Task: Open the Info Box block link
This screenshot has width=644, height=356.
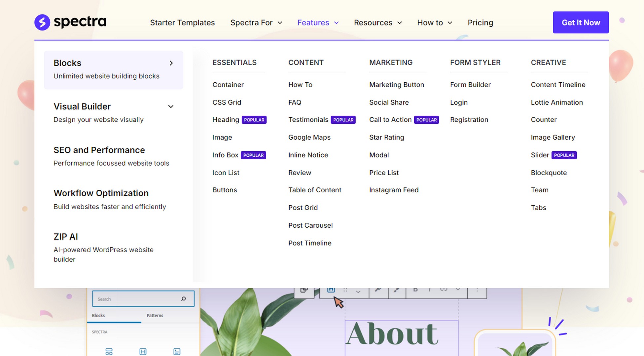Action: [x=225, y=155]
